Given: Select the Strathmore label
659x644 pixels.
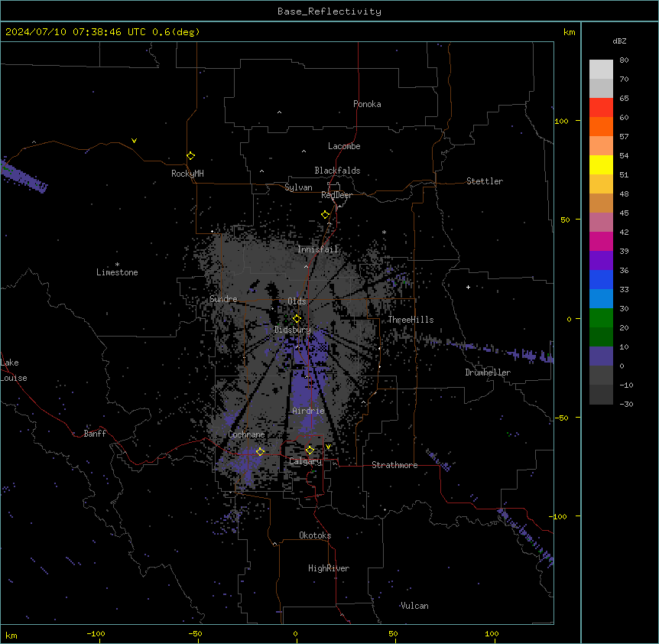Looking at the screenshot, I should (x=394, y=465).
